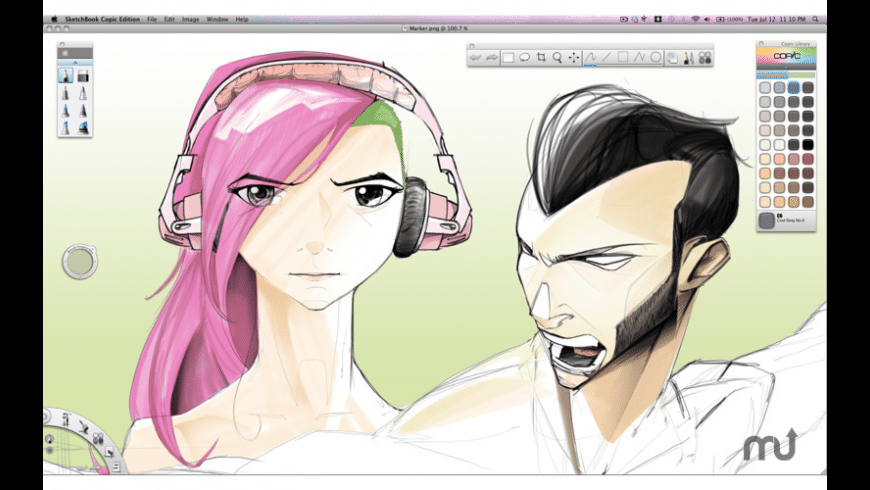Collapse the brush palette via up arrow

(75, 63)
